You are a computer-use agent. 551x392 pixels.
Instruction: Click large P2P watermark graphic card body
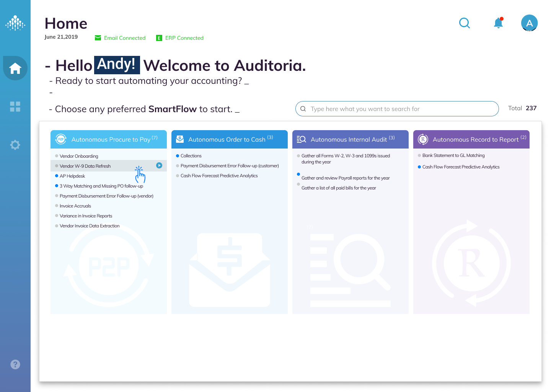pos(109,265)
